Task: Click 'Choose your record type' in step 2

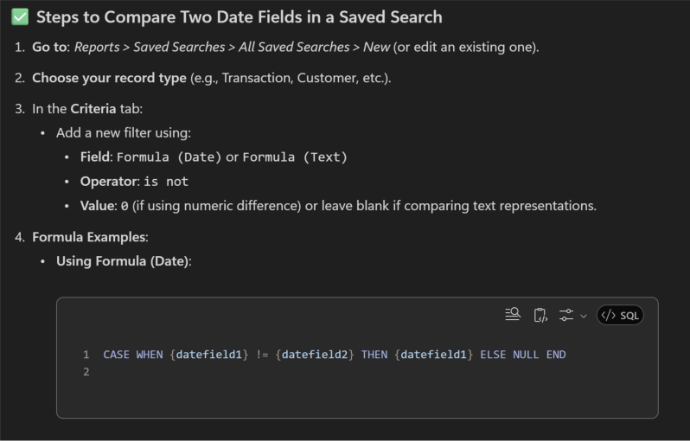Action: coord(106,78)
